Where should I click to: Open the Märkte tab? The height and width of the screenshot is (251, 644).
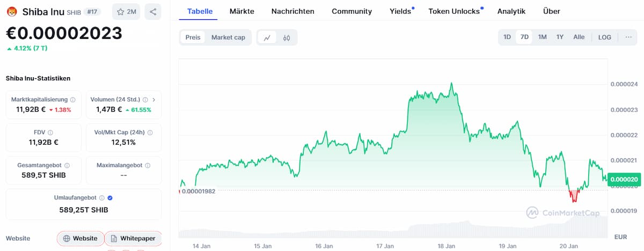pyautogui.click(x=241, y=11)
